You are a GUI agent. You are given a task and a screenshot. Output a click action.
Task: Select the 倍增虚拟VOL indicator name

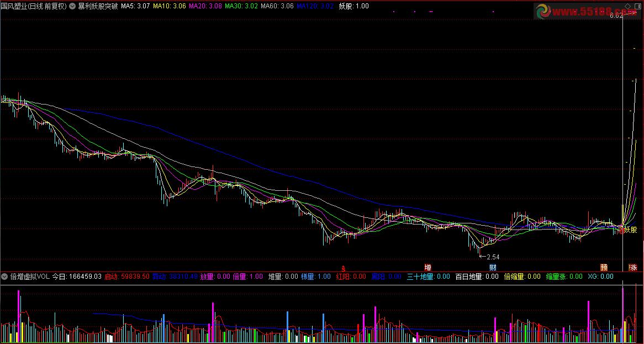pyautogui.click(x=30, y=276)
